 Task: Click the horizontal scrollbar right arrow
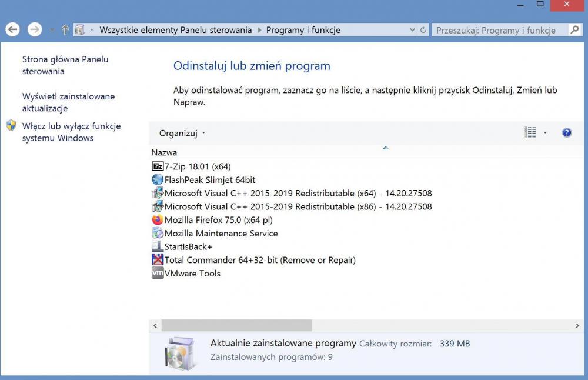[x=577, y=325]
